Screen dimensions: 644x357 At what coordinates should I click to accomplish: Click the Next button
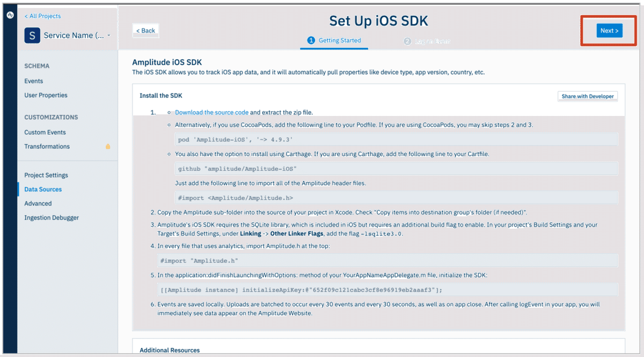(609, 31)
